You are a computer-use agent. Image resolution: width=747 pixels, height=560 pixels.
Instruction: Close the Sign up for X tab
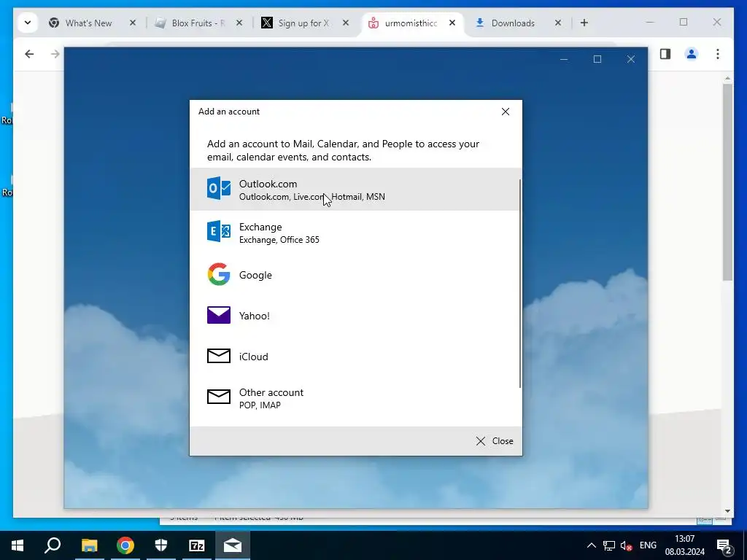(346, 23)
